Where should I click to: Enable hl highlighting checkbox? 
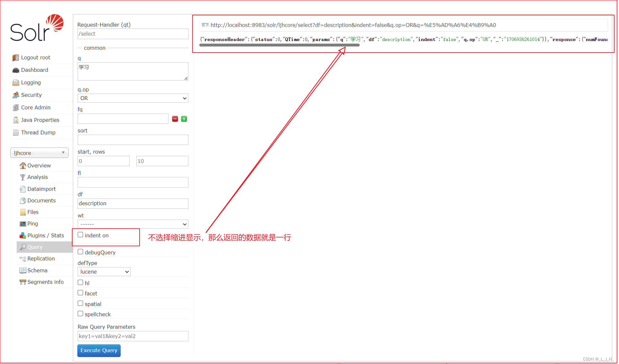(x=81, y=282)
